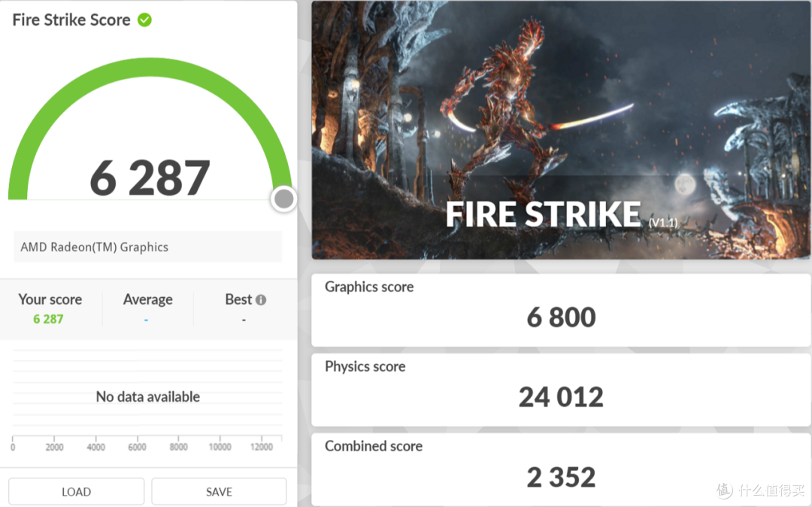Select the Combined score panel
Viewport: 812px width, 507px height.
click(561, 469)
